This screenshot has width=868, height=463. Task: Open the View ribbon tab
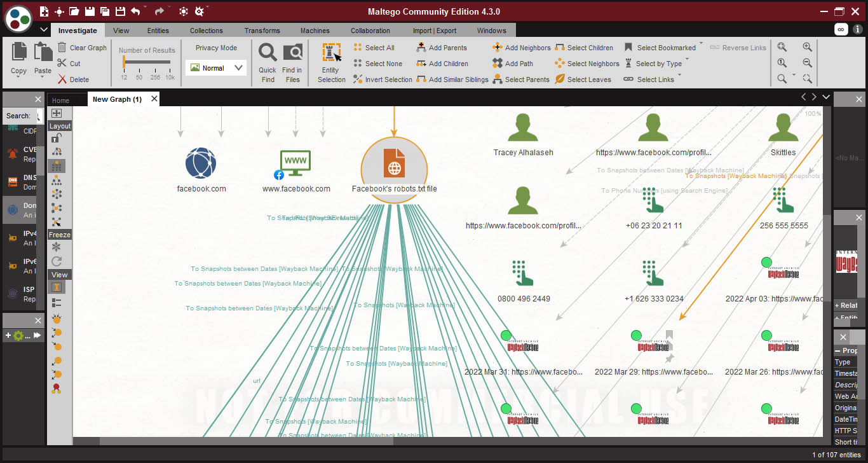121,31
